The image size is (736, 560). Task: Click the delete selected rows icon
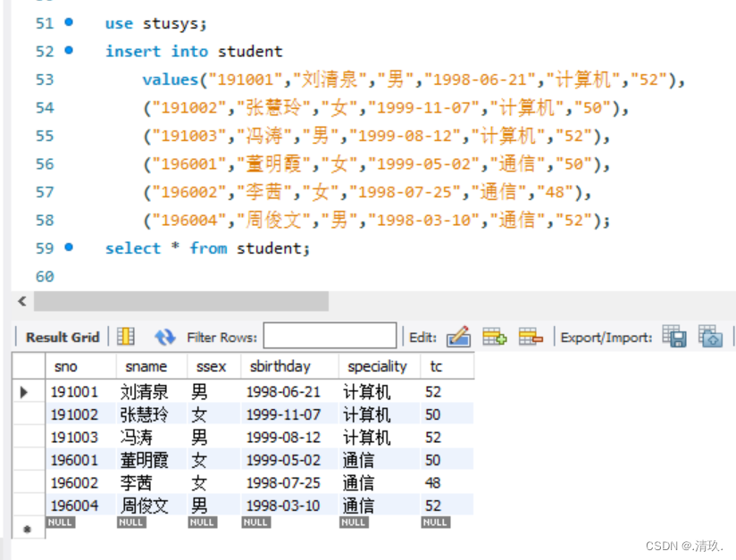531,338
